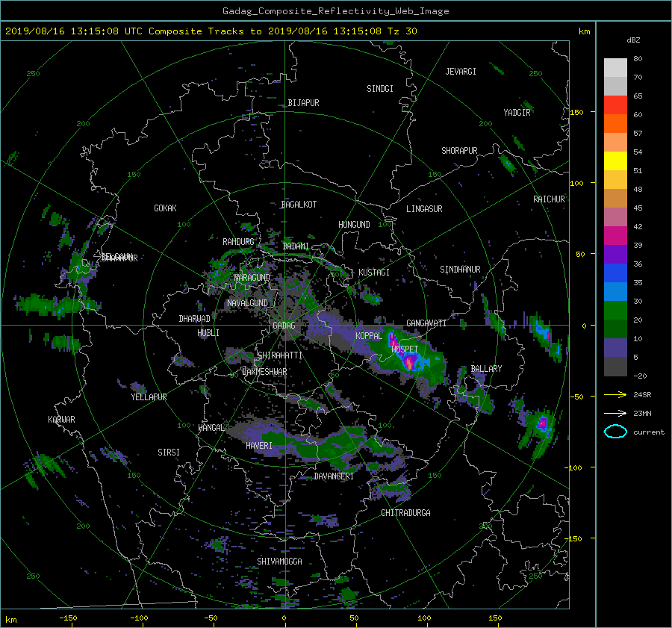Click the white 23MN track arrow
672x628 pixels.
615,413
